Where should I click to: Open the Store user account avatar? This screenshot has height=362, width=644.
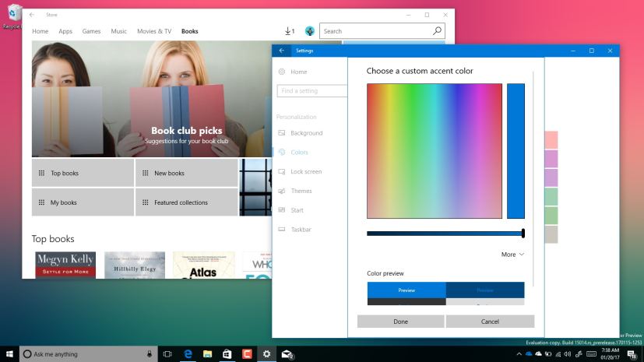click(310, 31)
